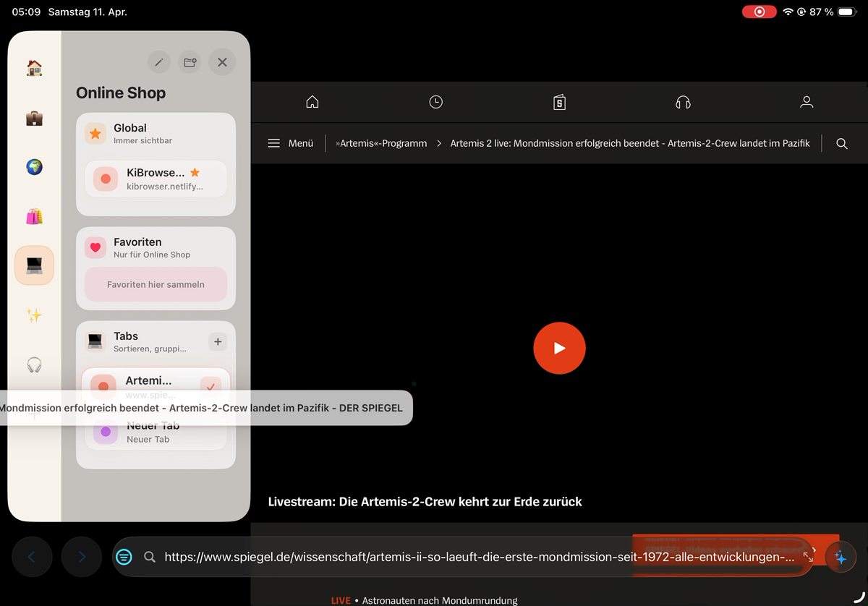Screen dimensions: 868x606
Task: Select the laptop workspace icon in left sidebar
Action: click(34, 265)
